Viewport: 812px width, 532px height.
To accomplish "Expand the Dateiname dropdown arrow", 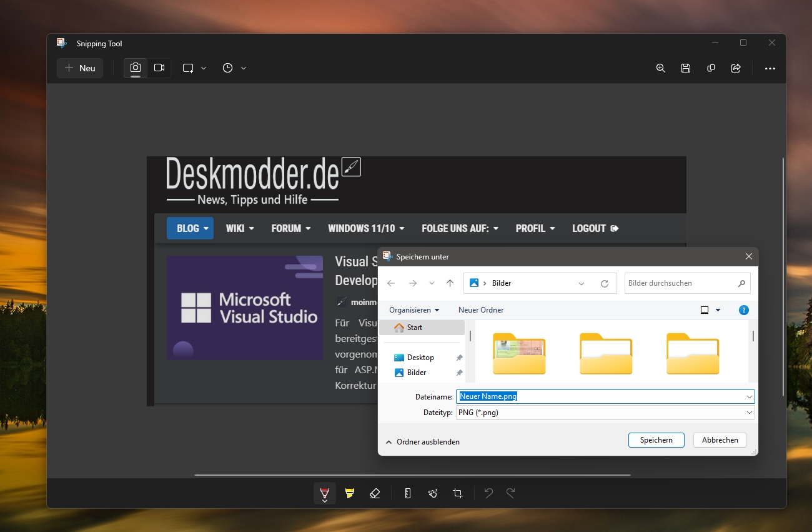I will 750,396.
